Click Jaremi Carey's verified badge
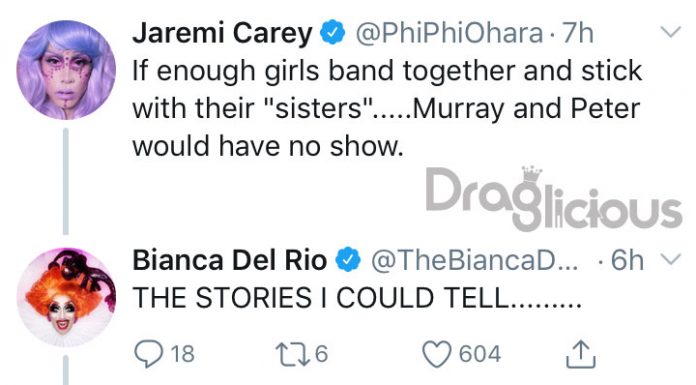Viewport: 696px width, 385px height. point(332,33)
